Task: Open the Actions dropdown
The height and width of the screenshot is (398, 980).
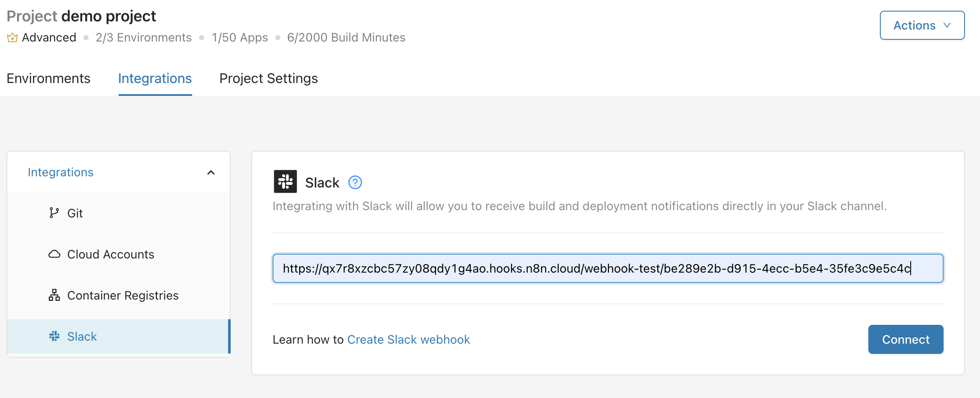Action: tap(922, 25)
